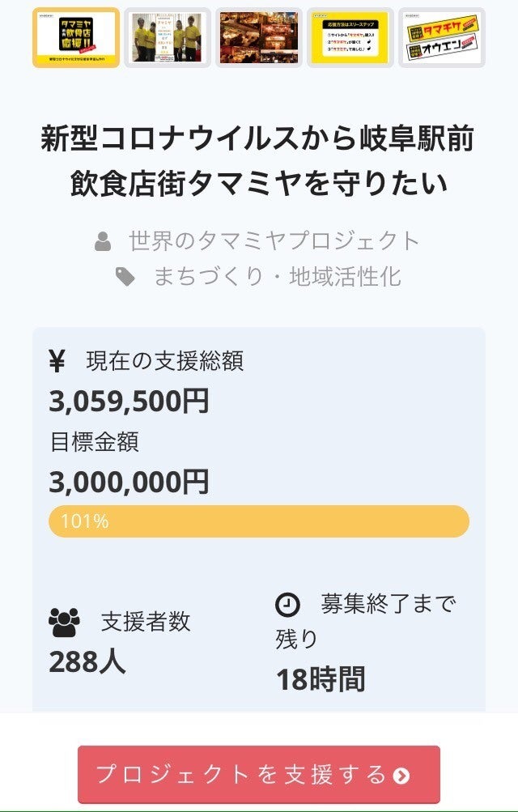Click the person icon beside the project owner

tap(103, 241)
